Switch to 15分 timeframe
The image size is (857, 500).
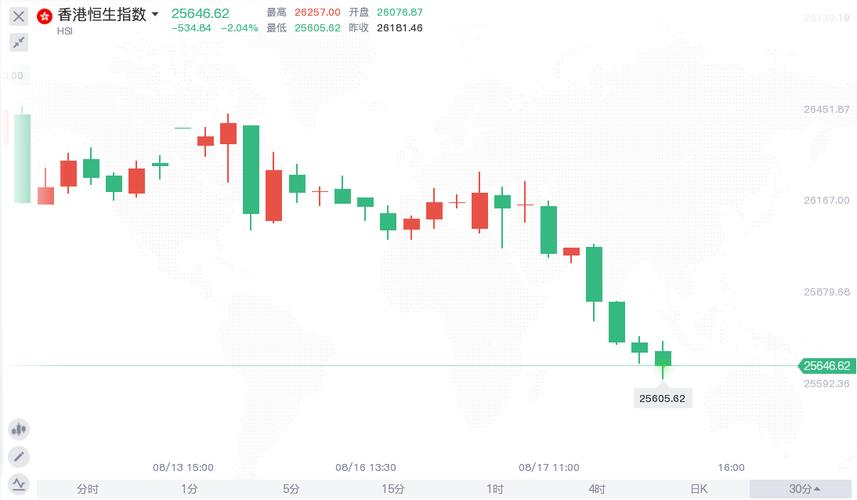pyautogui.click(x=393, y=489)
